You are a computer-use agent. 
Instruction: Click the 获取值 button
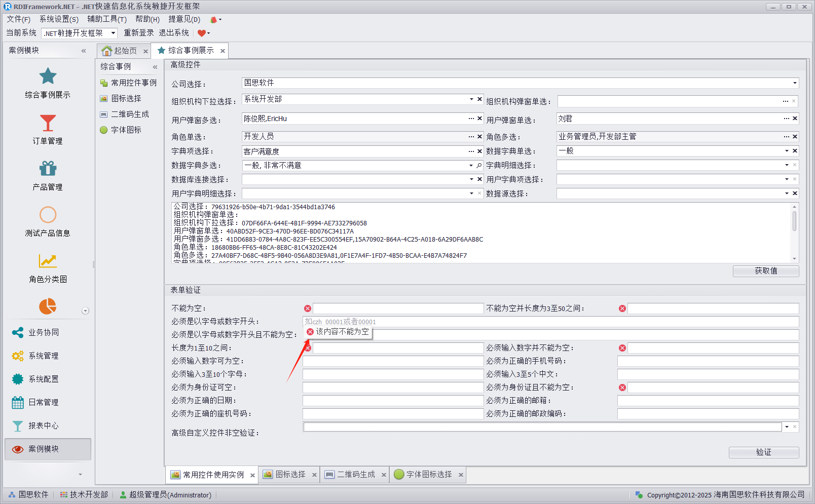pos(765,271)
